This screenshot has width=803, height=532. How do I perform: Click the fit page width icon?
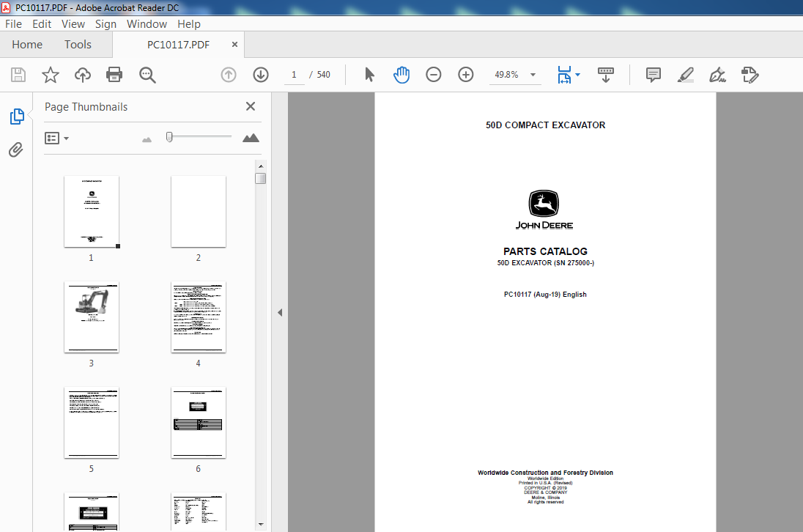[564, 75]
